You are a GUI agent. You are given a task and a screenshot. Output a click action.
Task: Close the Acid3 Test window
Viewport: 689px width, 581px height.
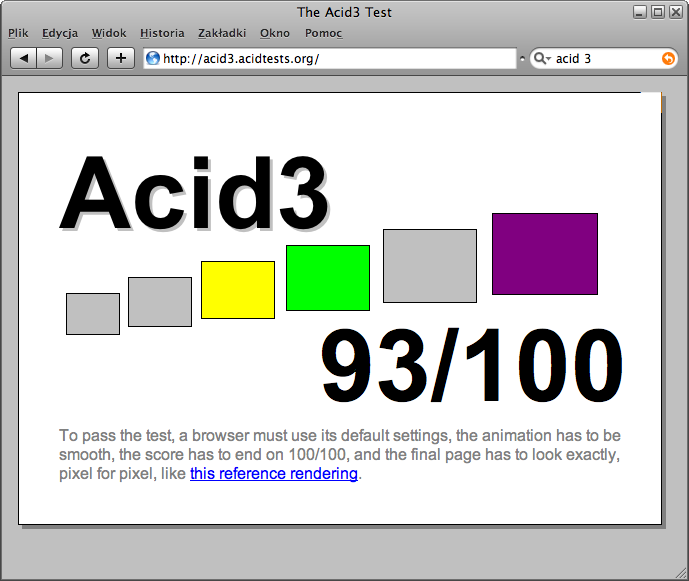click(676, 12)
